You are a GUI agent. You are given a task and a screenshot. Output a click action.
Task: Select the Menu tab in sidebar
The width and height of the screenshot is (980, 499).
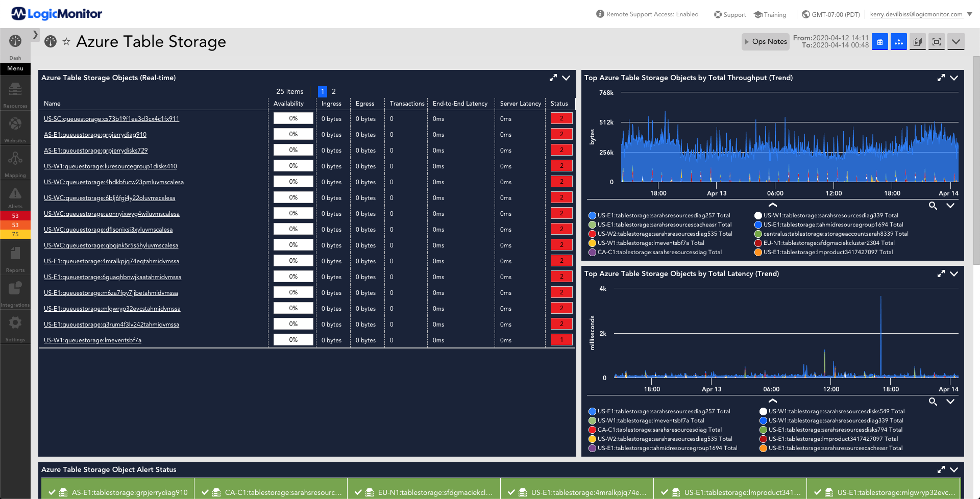point(15,68)
